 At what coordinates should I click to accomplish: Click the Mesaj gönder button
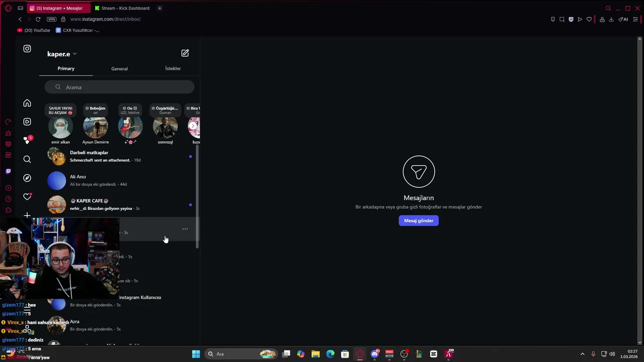pyautogui.click(x=419, y=221)
